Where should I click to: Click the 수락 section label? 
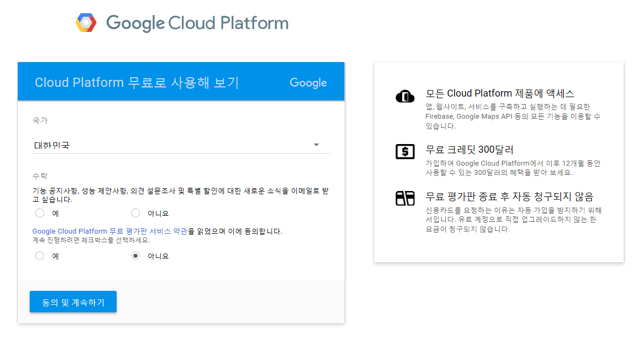(x=40, y=176)
